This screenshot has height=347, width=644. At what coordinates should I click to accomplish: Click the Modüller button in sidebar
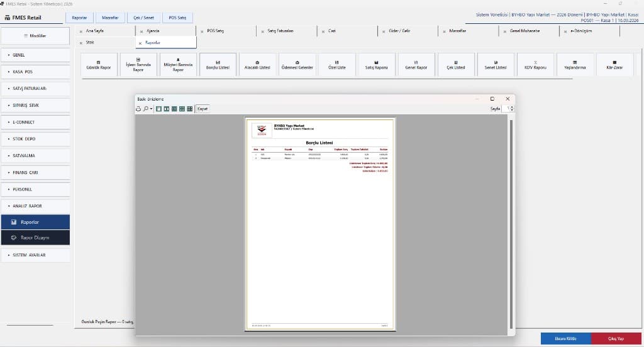[35, 36]
